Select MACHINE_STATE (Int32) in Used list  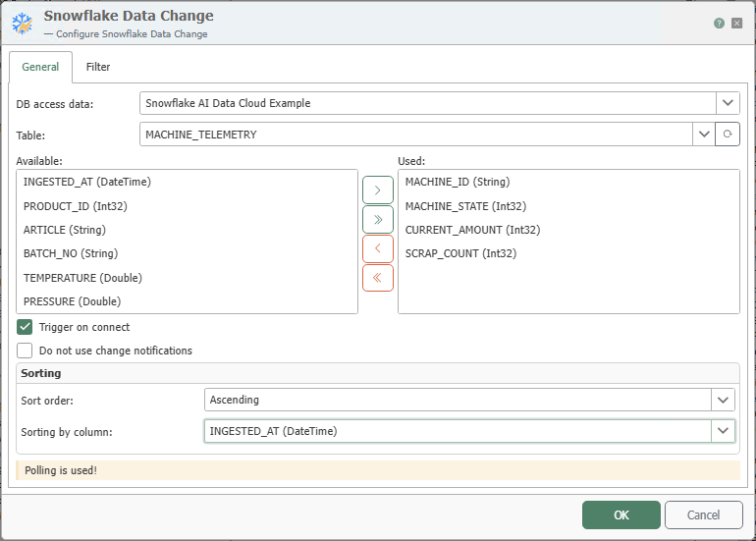pyautogui.click(x=568, y=206)
